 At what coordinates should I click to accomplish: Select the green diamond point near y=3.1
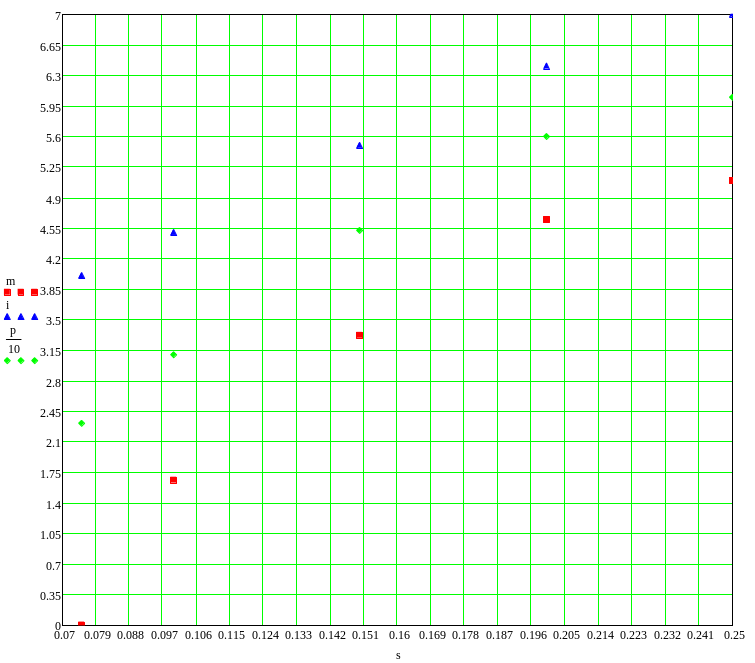click(173, 355)
